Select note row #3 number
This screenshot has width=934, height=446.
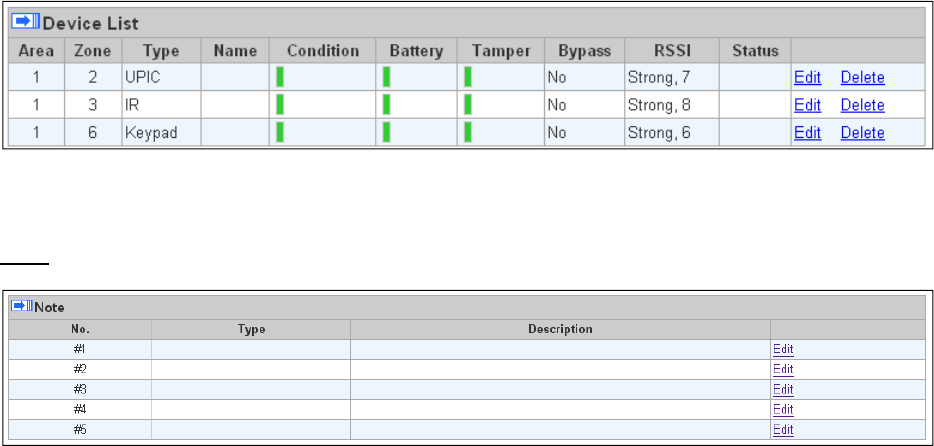click(x=80, y=390)
